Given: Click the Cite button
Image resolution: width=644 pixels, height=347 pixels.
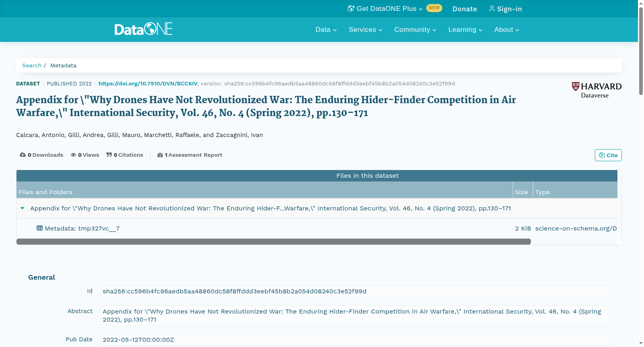Looking at the screenshot, I should (x=608, y=155).
